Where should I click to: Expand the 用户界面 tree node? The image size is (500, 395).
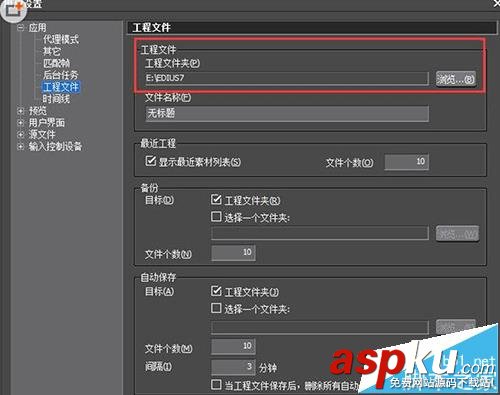point(20,123)
